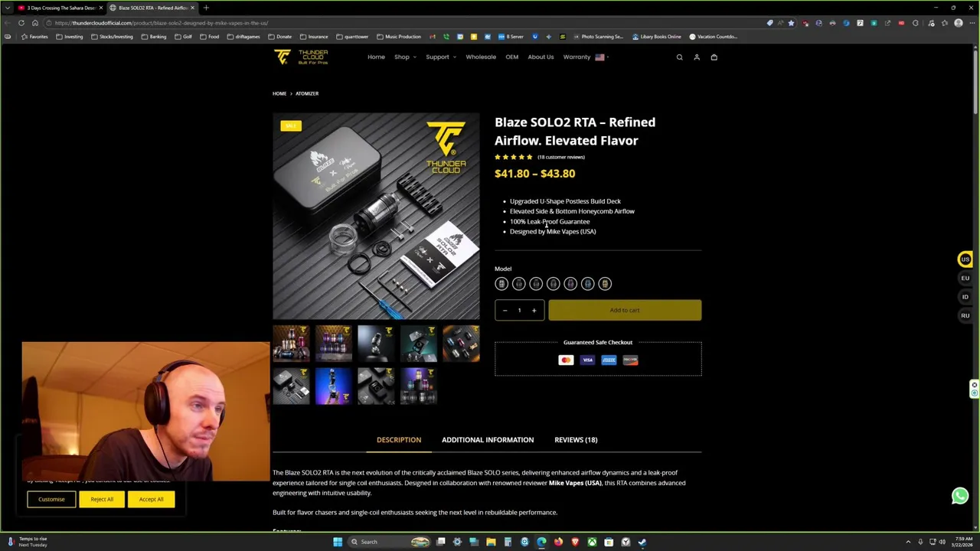The image size is (980, 551).
Task: Open the Warranty menu item
Action: [577, 57]
